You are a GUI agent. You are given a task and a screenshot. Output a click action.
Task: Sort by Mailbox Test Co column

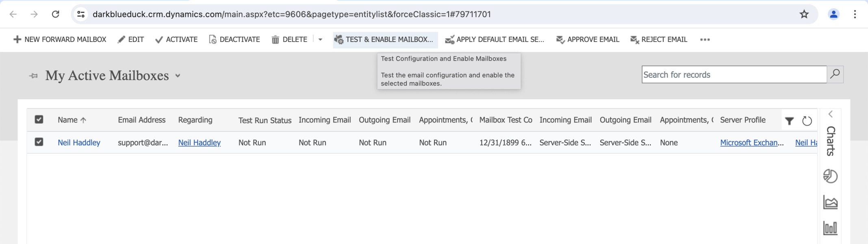tap(506, 120)
